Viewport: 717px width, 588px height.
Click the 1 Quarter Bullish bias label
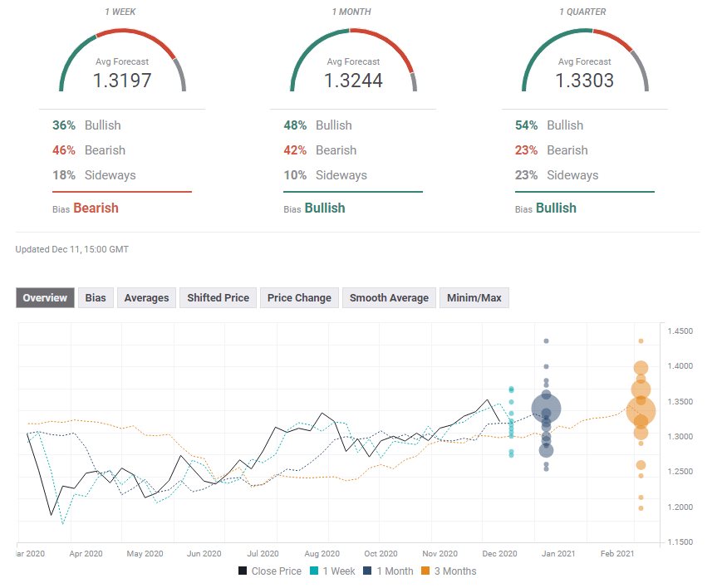(555, 208)
